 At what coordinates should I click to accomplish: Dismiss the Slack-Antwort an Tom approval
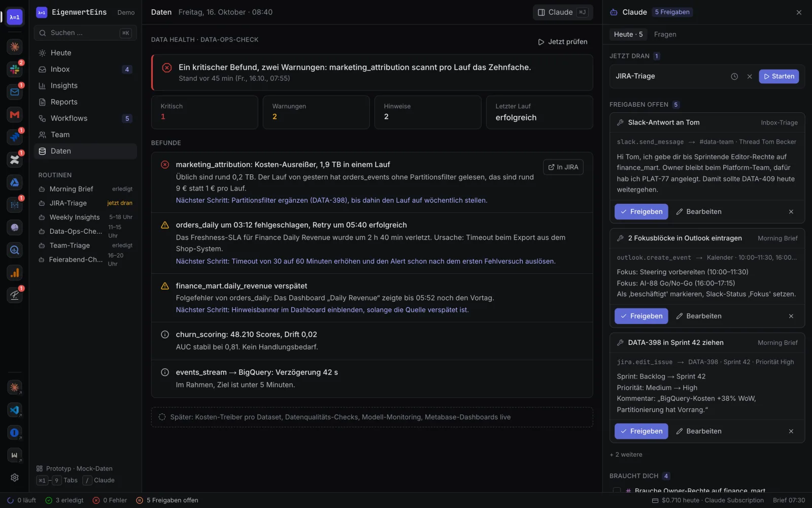click(x=791, y=212)
